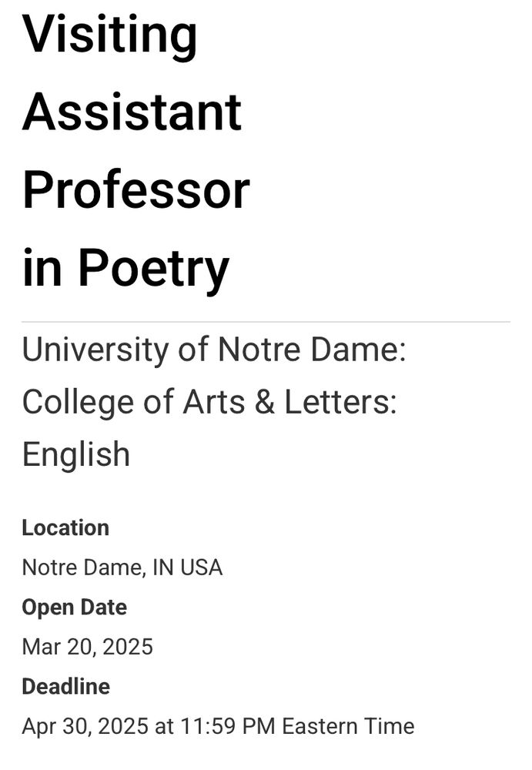Select "Apr 30, 2025" in the deadline

pyautogui.click(x=85, y=727)
